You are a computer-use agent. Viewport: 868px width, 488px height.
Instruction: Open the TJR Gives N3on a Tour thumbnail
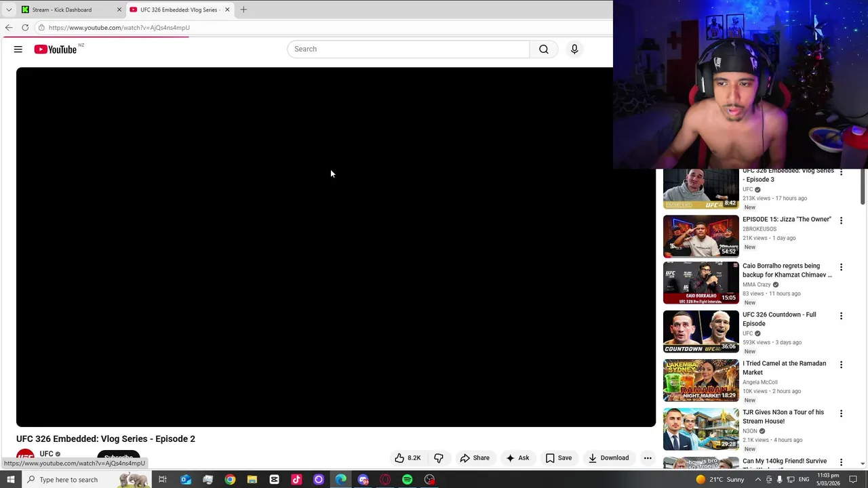pyautogui.click(x=701, y=430)
